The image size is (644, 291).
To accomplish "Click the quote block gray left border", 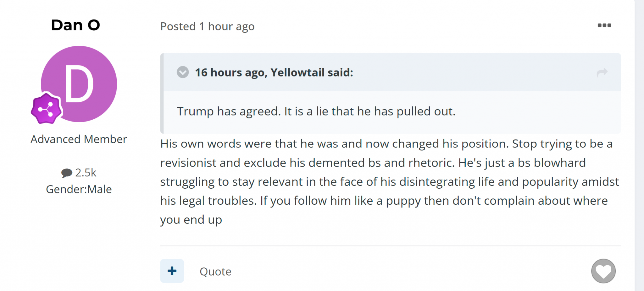I will click(x=162, y=94).
